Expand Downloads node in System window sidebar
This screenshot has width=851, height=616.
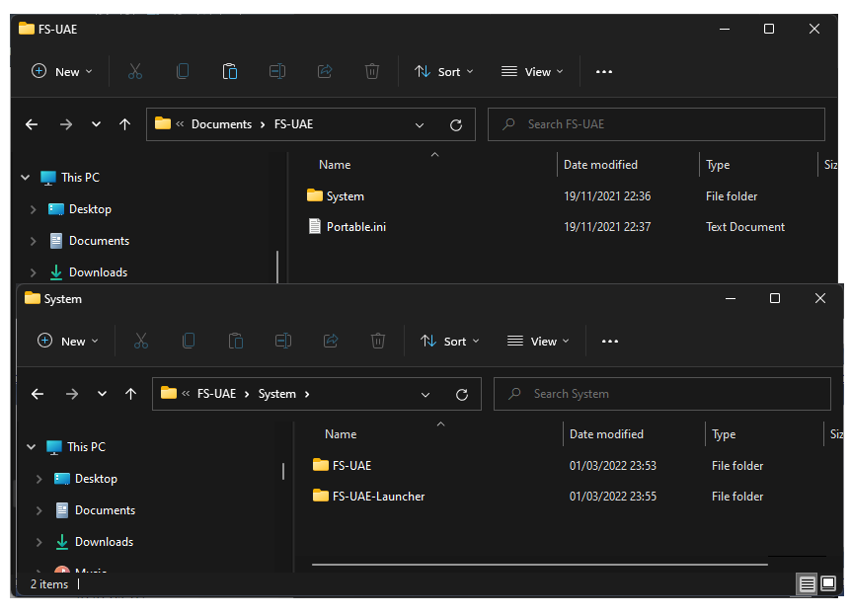[39, 542]
